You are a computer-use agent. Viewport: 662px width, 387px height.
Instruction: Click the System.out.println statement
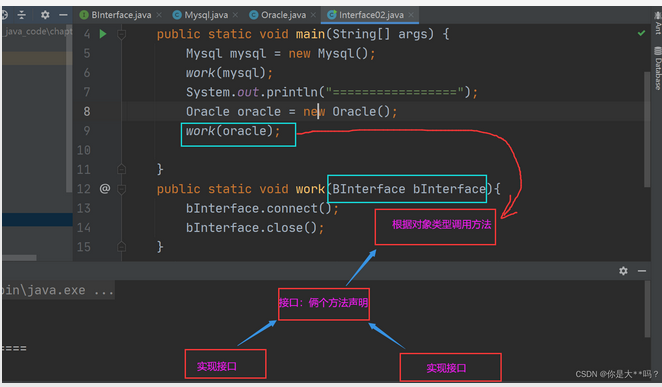[332, 92]
